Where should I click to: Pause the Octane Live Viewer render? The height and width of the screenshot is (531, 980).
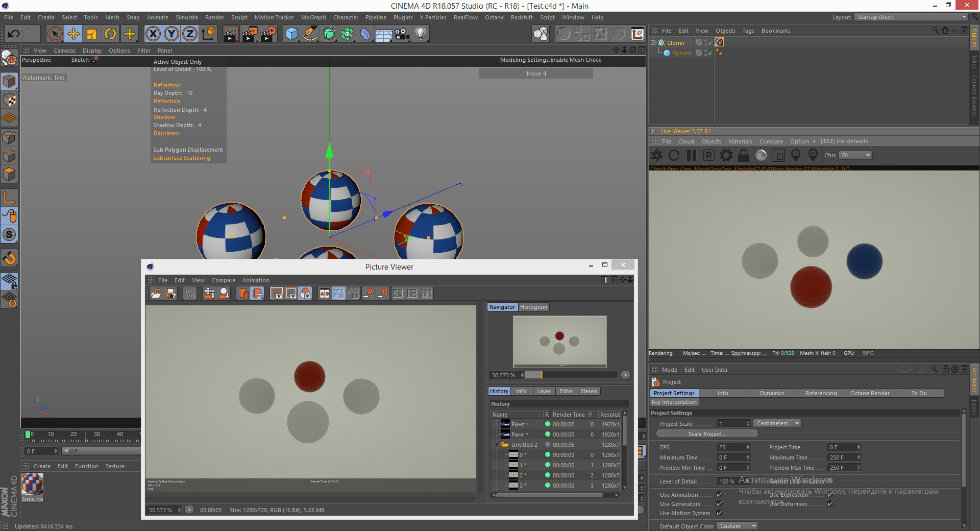click(x=692, y=155)
